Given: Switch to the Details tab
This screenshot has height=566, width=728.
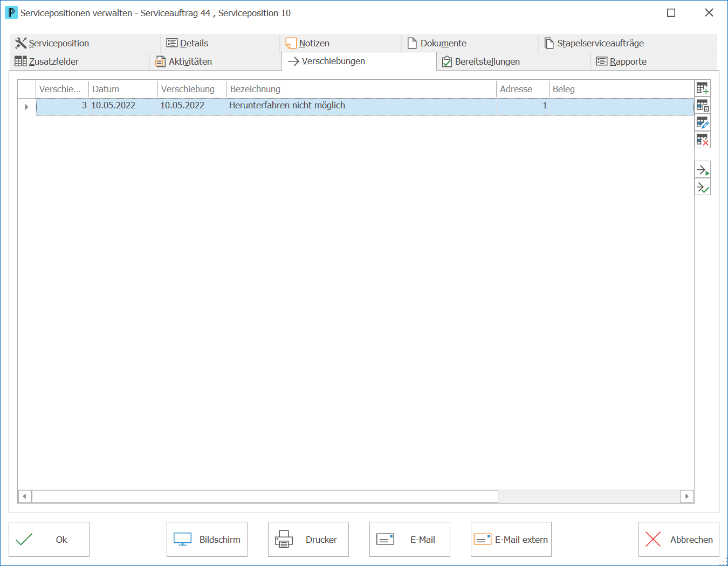Looking at the screenshot, I should pos(221,44).
